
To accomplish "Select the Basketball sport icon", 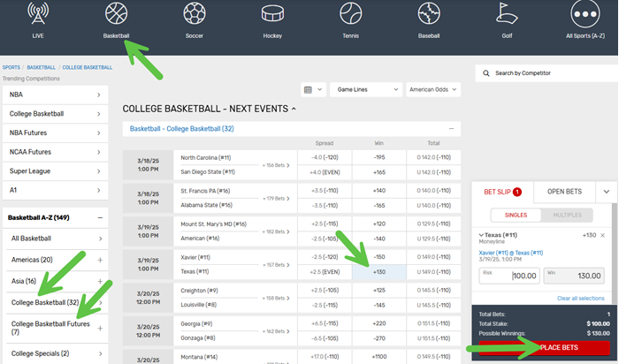I will [117, 13].
